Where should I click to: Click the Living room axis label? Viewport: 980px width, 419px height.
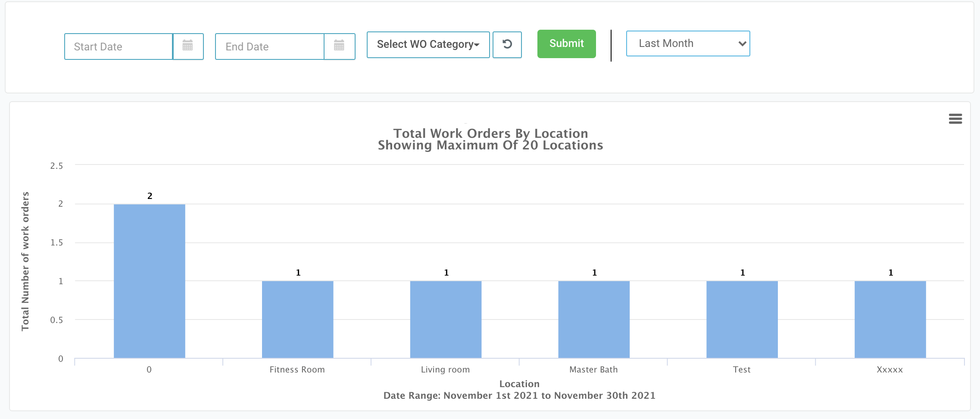tap(445, 369)
